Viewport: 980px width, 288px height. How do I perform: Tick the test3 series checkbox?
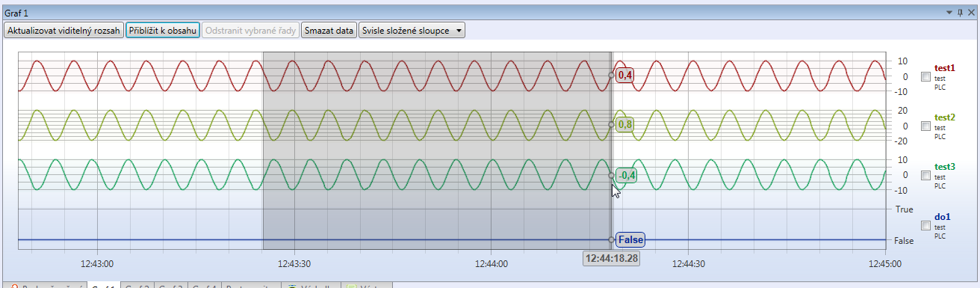tap(925, 175)
